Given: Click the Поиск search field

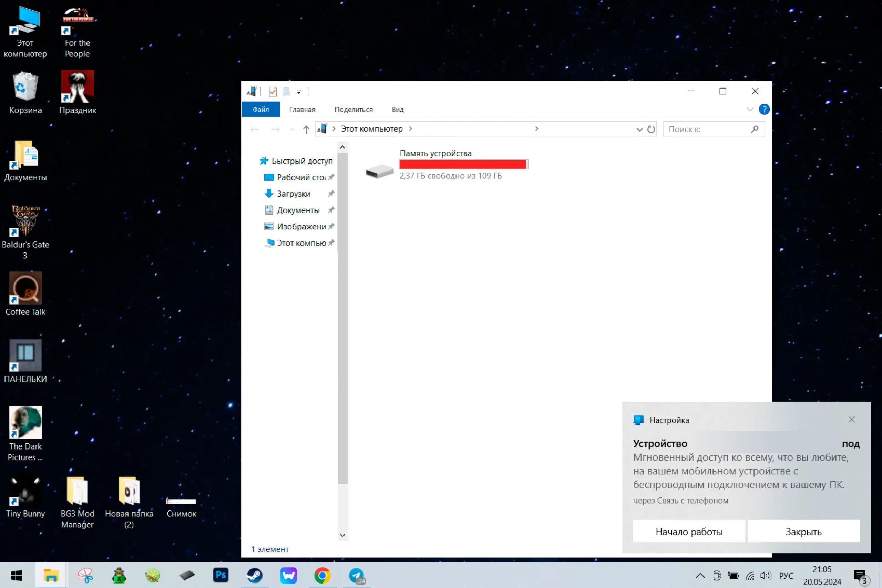Looking at the screenshot, I should [x=707, y=130].
